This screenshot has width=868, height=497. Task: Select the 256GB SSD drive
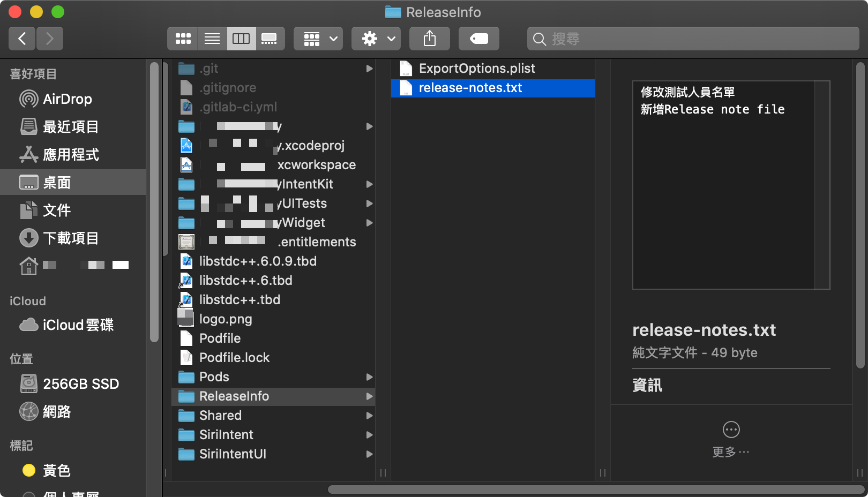coord(73,384)
